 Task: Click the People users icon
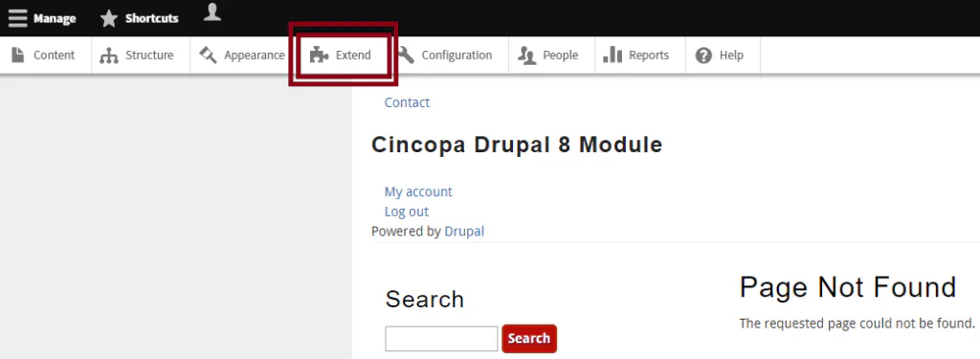coord(527,56)
